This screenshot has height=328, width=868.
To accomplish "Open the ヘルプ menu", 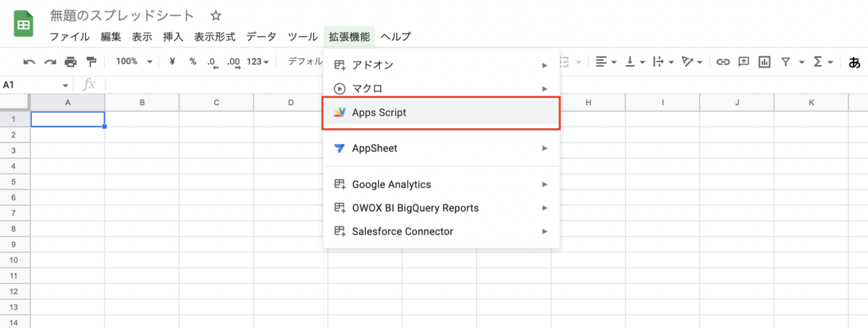I will 396,36.
